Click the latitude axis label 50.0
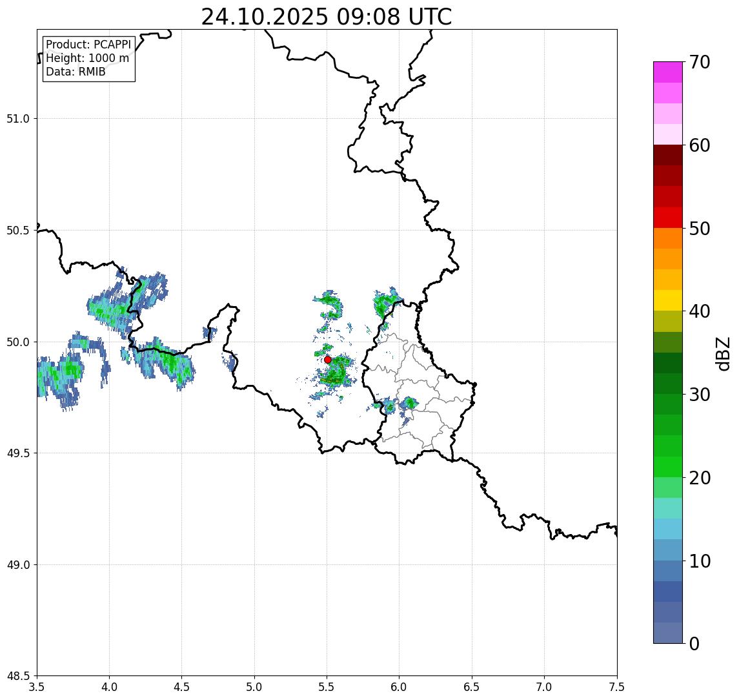 18,342
